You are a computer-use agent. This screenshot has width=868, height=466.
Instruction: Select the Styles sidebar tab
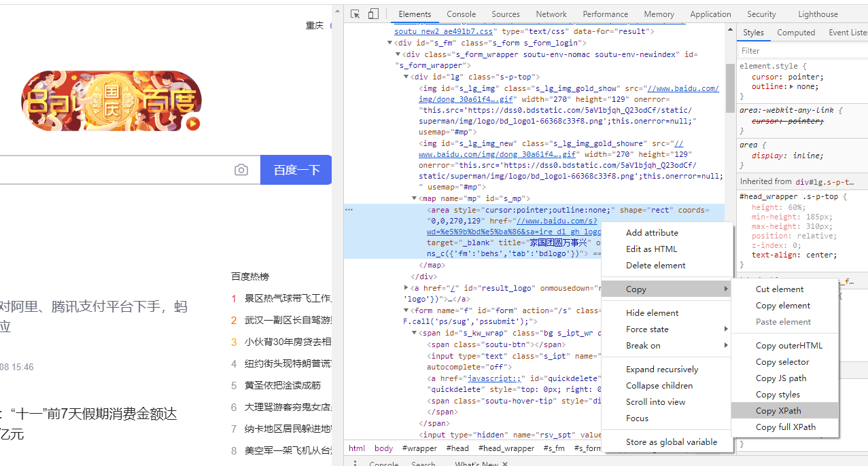753,33
